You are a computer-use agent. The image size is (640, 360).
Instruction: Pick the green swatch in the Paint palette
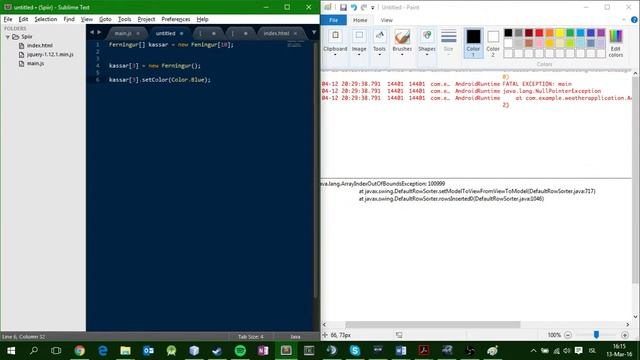point(570,33)
